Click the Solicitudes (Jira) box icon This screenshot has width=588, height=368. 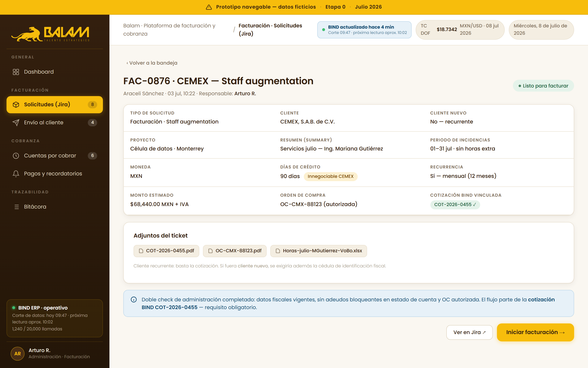(x=16, y=105)
